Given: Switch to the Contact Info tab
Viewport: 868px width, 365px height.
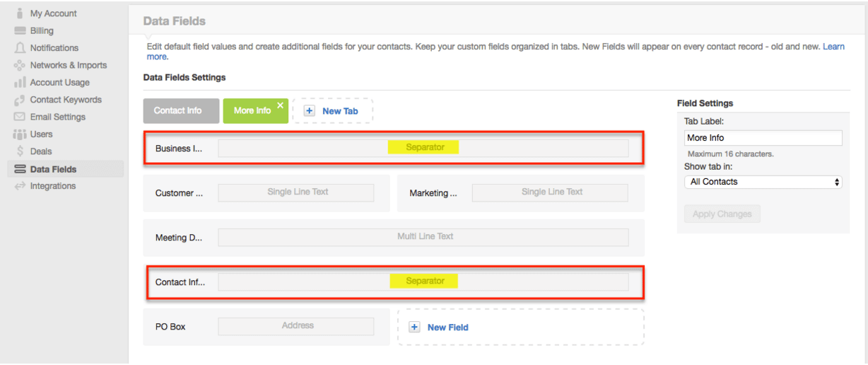Looking at the screenshot, I should (x=177, y=110).
